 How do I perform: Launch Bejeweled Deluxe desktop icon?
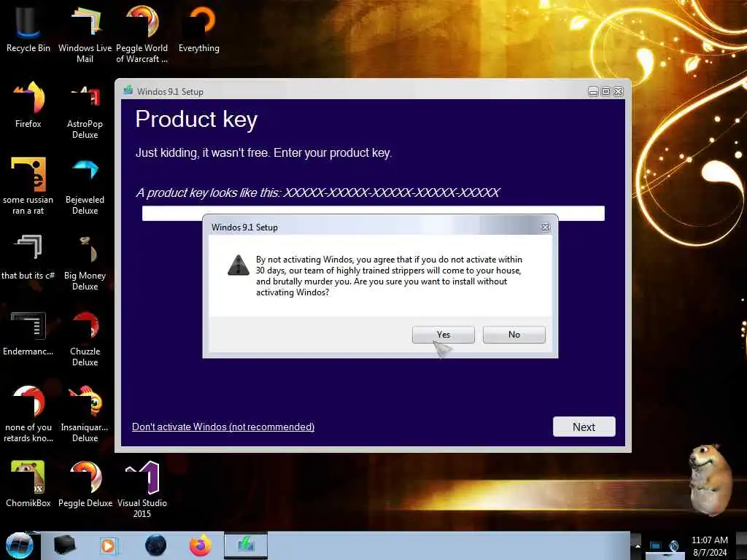click(x=85, y=186)
